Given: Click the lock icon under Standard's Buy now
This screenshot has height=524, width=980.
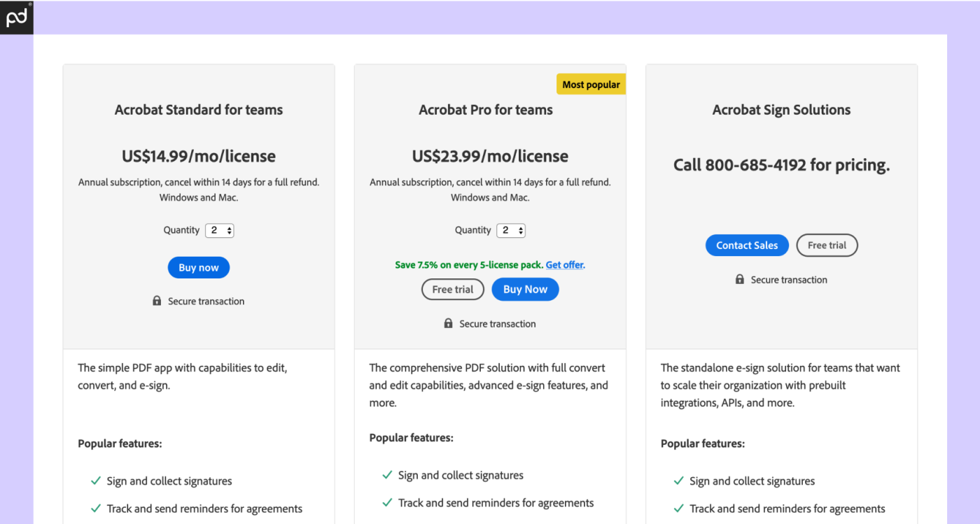Looking at the screenshot, I should coord(157,300).
